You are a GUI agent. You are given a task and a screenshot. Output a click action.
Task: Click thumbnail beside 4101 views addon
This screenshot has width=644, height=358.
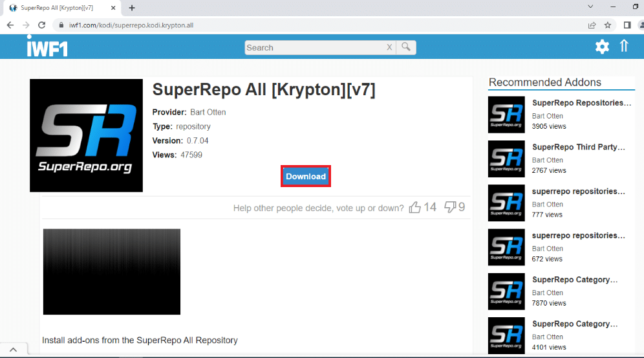click(506, 335)
